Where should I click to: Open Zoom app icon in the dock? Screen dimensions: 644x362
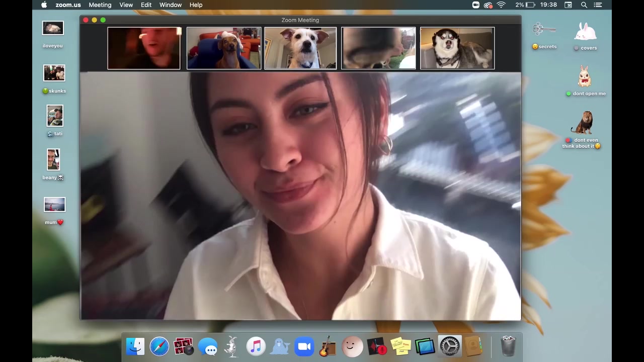304,346
